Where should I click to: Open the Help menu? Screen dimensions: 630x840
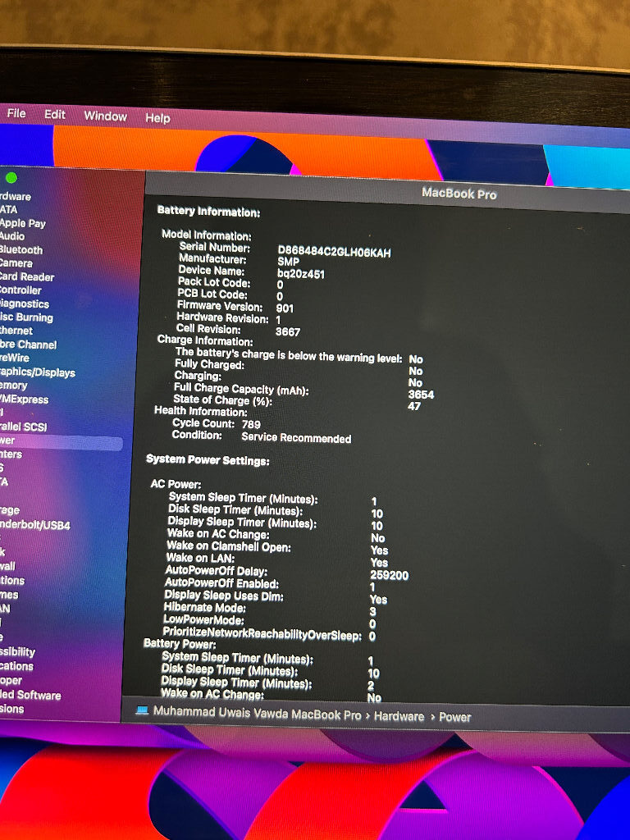(x=157, y=118)
